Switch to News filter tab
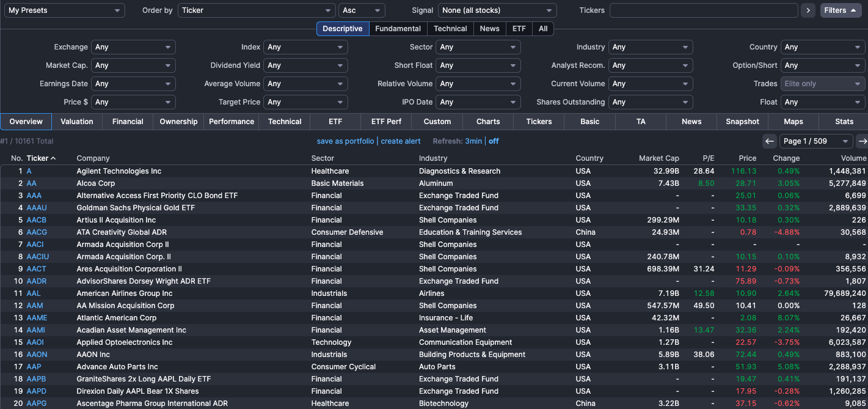 pyautogui.click(x=489, y=29)
